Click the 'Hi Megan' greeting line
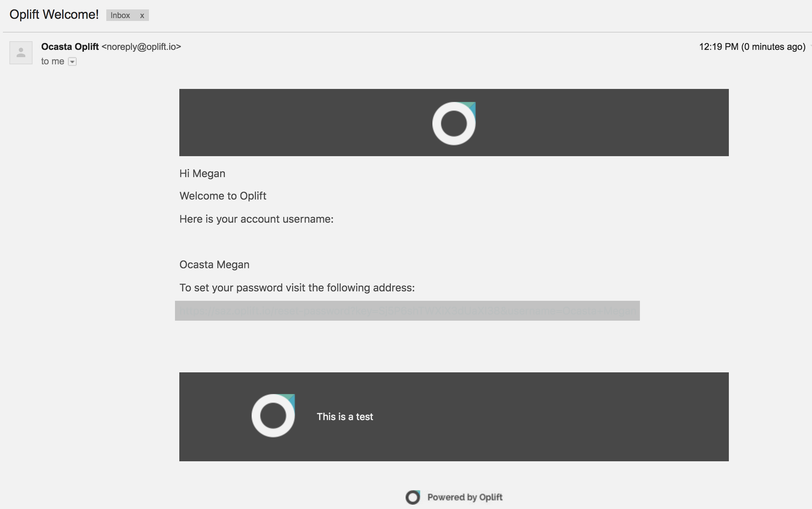This screenshot has width=812, height=509. [202, 174]
